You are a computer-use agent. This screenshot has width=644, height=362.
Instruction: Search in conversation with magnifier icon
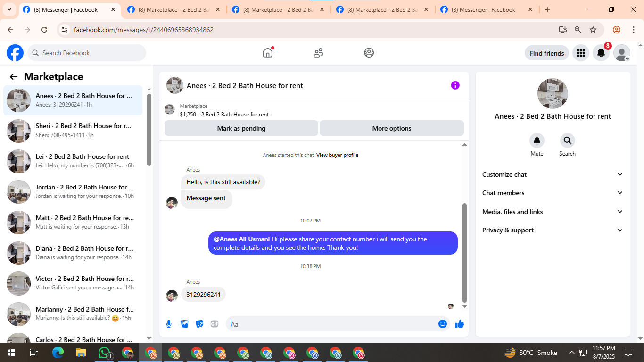pyautogui.click(x=567, y=140)
